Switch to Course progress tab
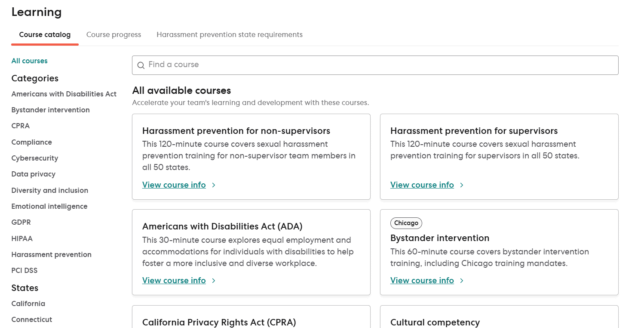Image resolution: width=644 pixels, height=328 pixels. (x=113, y=35)
